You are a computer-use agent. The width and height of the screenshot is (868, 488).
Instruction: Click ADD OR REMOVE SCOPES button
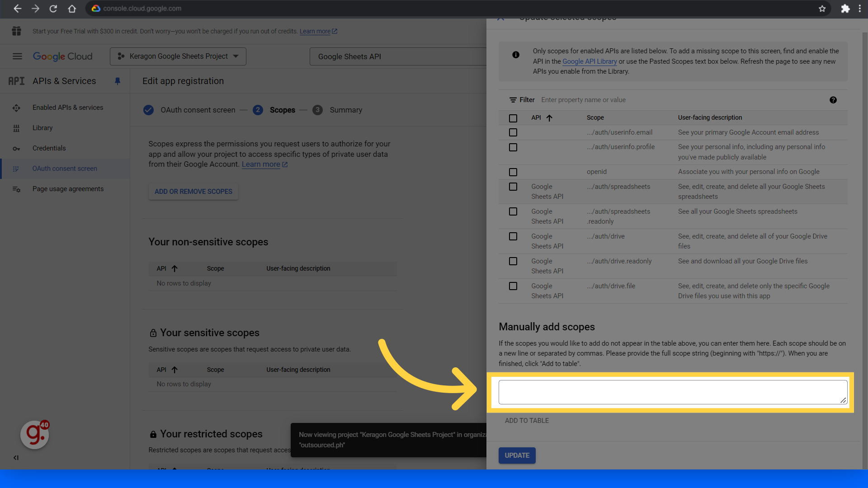click(x=193, y=192)
